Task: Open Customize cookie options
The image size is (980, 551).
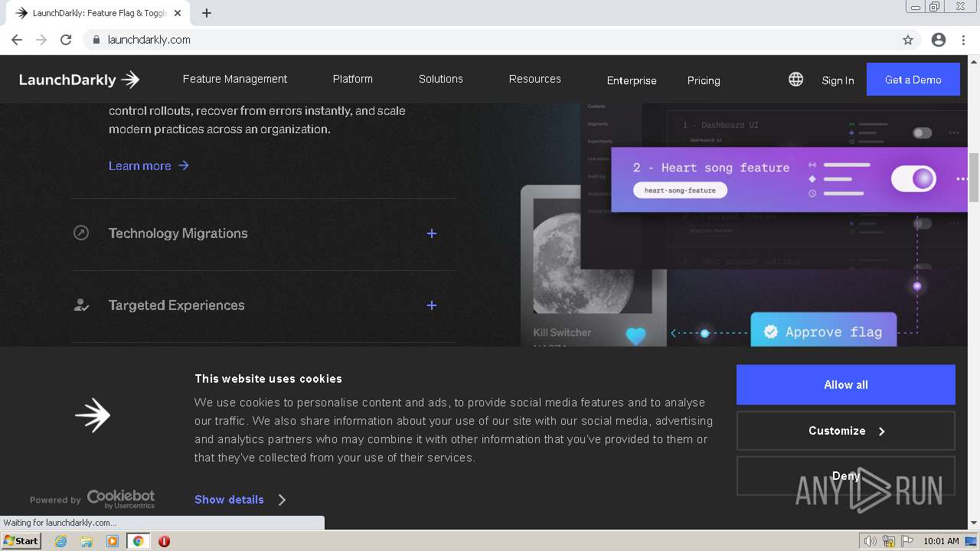Action: tap(846, 431)
